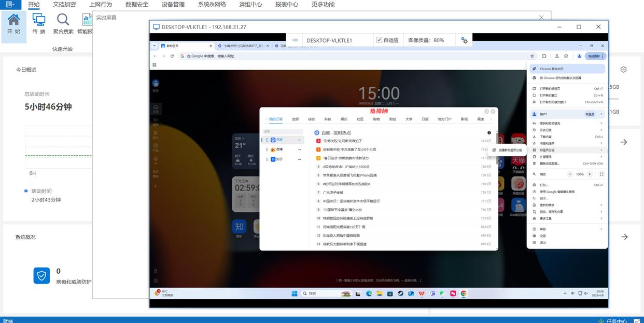Click the info icon near 百度·实时热点
644x323 pixels.
coord(489,133)
